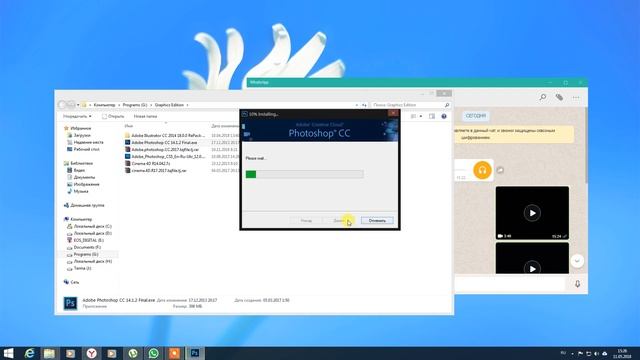Viewport: 640px width, 360px height.
Task: Click the Explorer refresh button
Action: click(364, 105)
